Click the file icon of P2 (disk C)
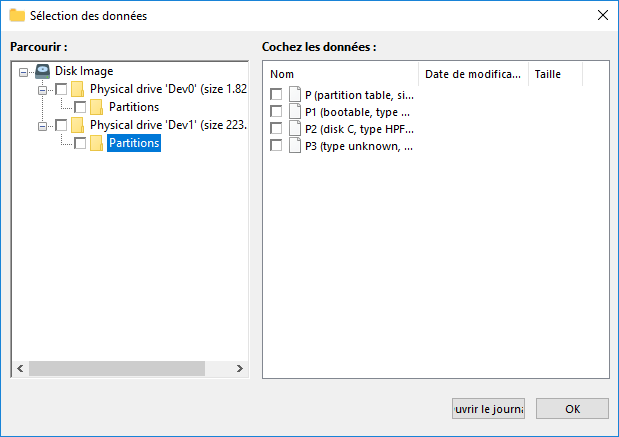The image size is (619, 437). (295, 129)
